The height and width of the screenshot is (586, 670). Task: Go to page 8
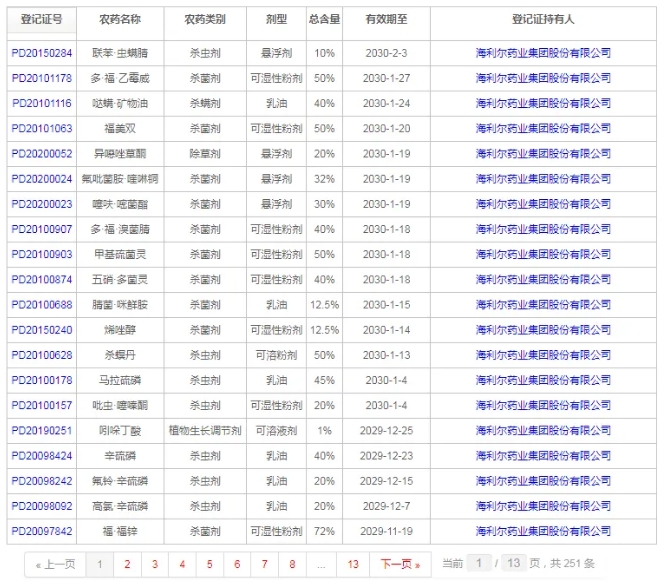pyautogui.click(x=292, y=565)
